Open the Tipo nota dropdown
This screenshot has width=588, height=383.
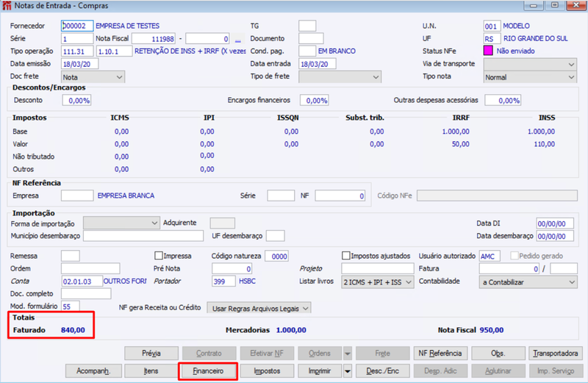click(530, 77)
